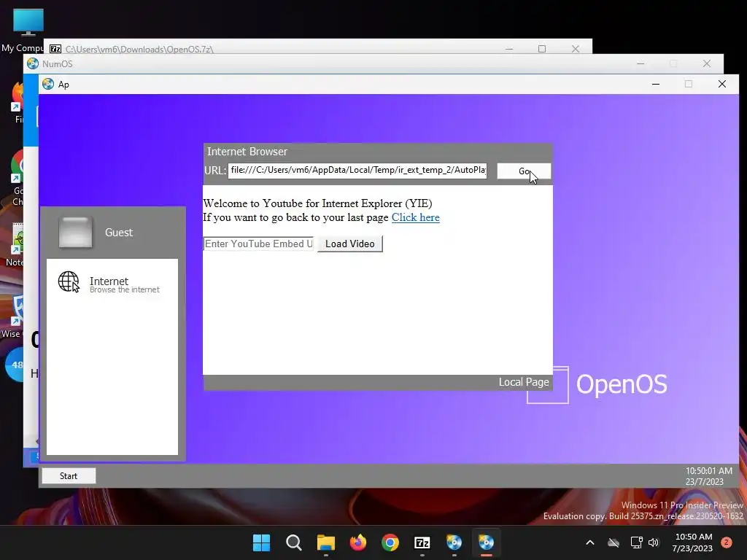Open the Internet entry in the start menu
747x560 pixels.
(x=112, y=284)
